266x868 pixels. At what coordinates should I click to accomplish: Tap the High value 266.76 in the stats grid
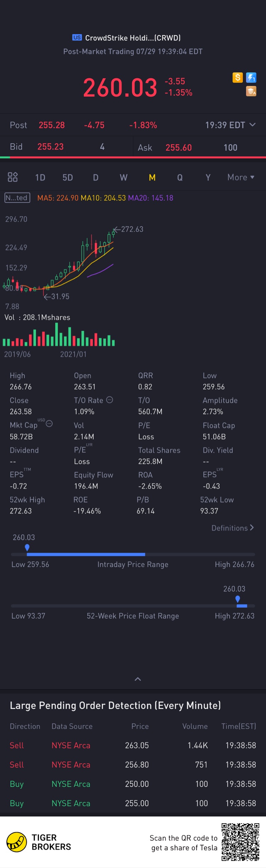point(21,387)
